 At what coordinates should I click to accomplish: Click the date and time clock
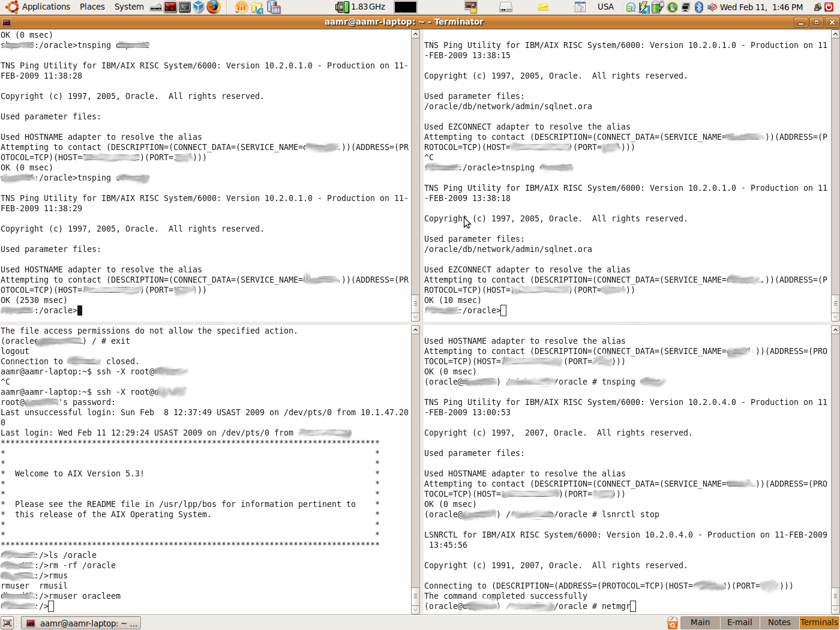(x=761, y=7)
